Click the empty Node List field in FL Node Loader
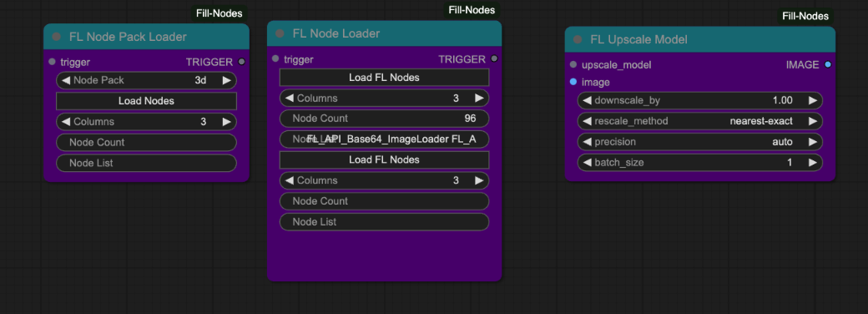Viewport: 868px width, 314px height. [384, 221]
